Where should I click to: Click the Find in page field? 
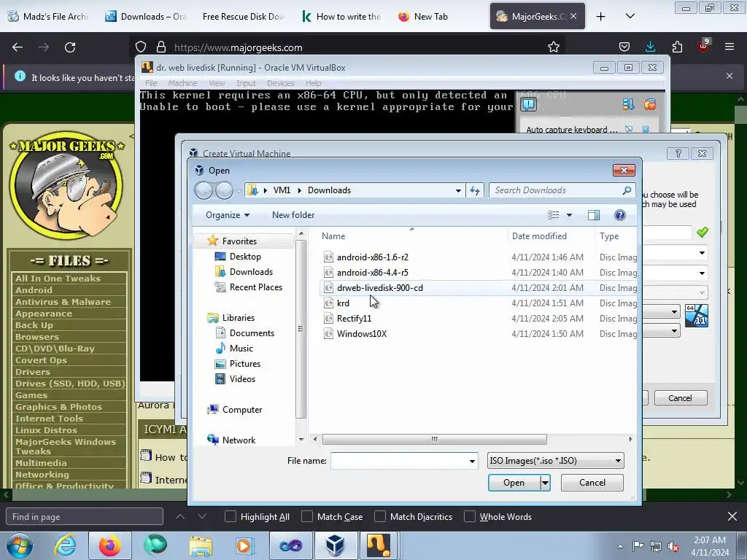(x=85, y=517)
